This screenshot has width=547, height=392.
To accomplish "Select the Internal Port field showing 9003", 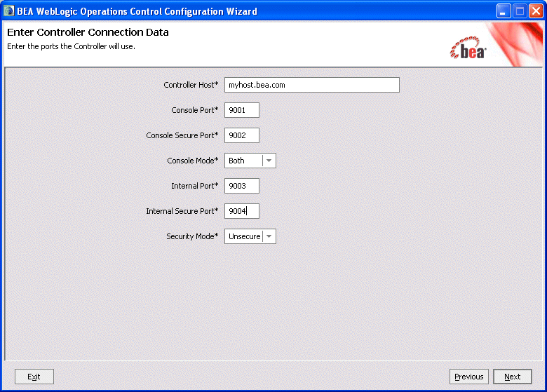I will point(242,186).
